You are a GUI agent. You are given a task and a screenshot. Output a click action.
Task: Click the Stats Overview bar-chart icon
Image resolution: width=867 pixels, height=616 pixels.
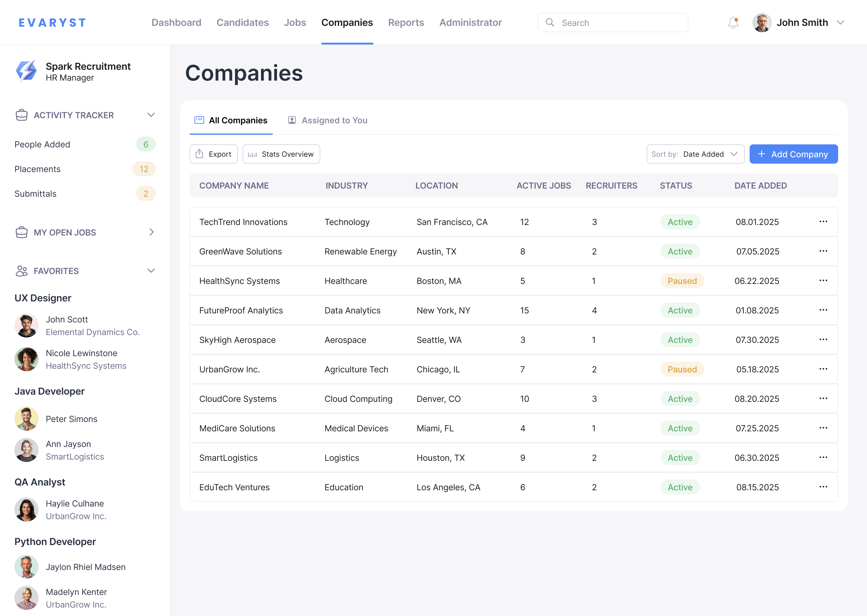tap(253, 154)
